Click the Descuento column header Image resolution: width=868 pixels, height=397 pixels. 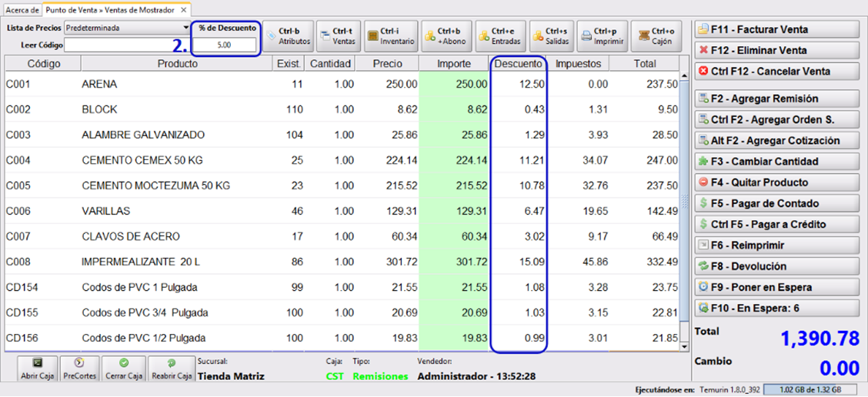[x=518, y=64]
